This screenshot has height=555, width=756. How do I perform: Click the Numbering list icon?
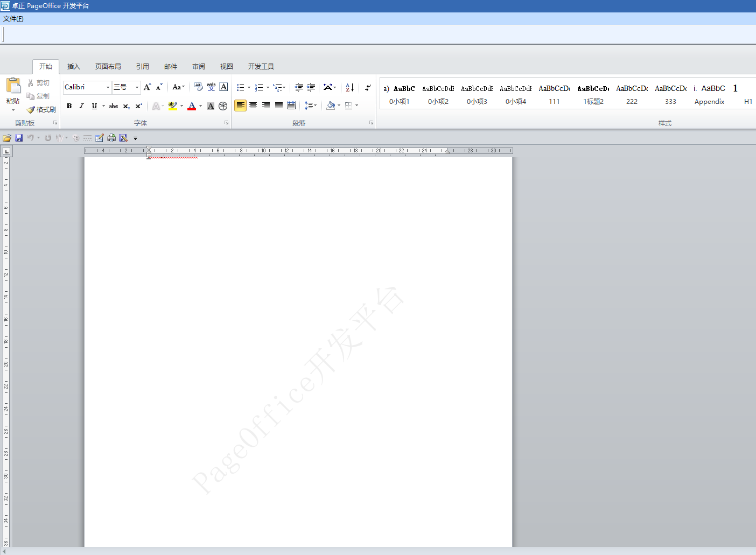pyautogui.click(x=259, y=87)
